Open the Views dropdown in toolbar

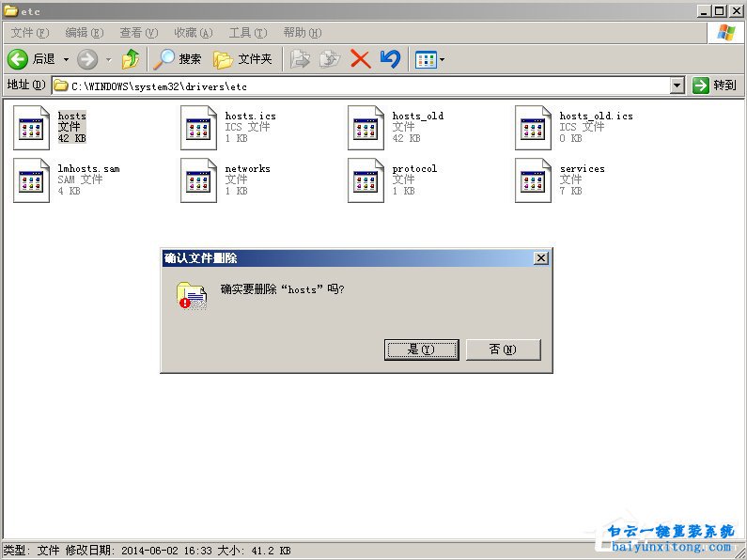pyautogui.click(x=430, y=59)
